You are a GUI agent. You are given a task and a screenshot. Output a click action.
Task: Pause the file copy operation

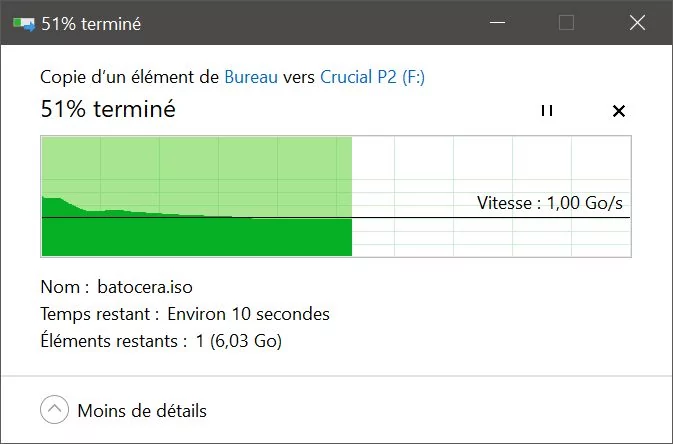pyautogui.click(x=547, y=111)
